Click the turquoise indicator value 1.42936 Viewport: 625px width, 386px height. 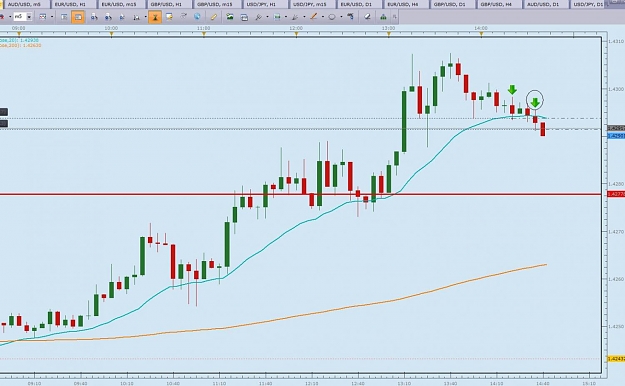click(30, 40)
